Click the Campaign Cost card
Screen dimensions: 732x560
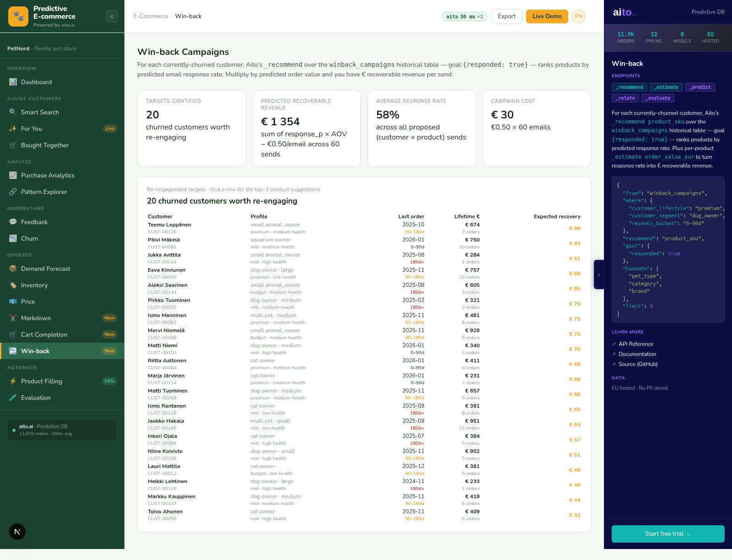coord(537,129)
